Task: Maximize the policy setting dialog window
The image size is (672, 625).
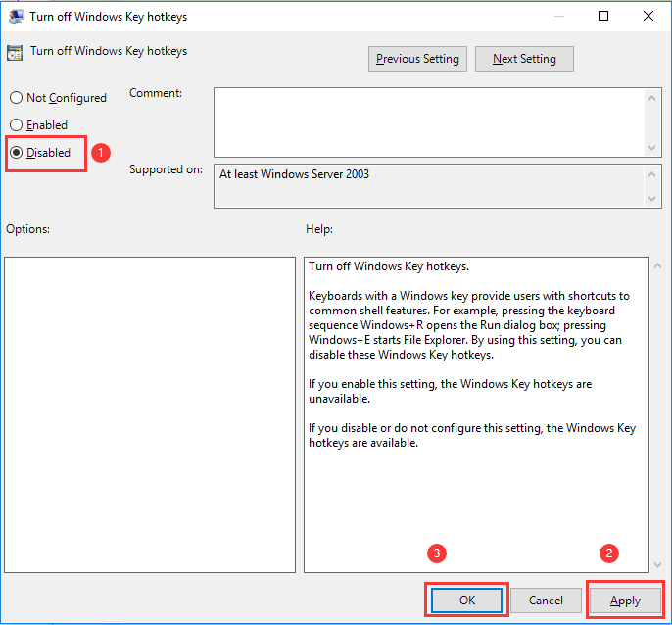Action: [x=603, y=16]
